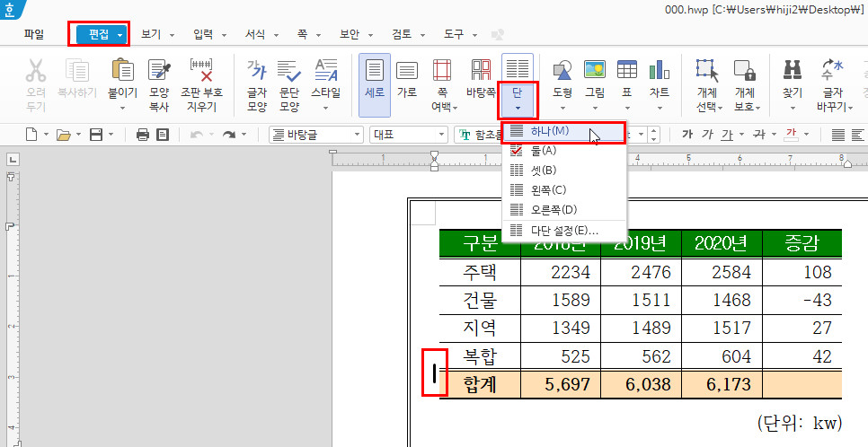The width and height of the screenshot is (868, 447).
Task: Click the redo arrow icon
Action: 229,135
